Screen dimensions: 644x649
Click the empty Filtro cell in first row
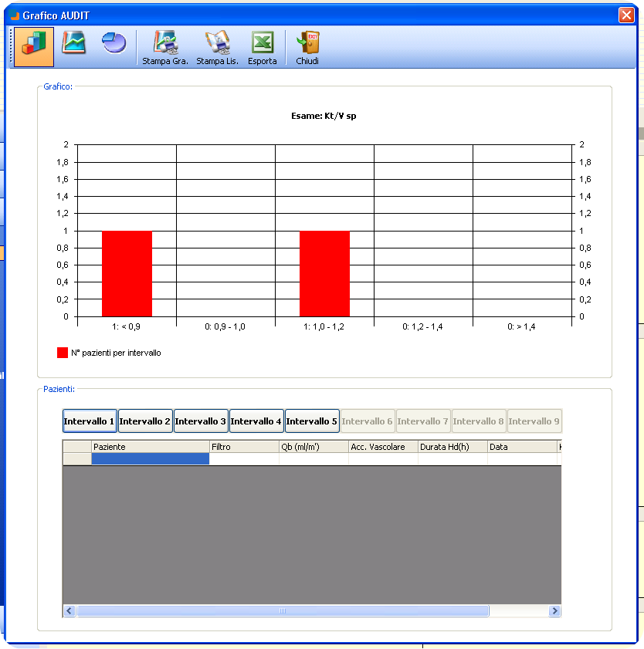244,458
